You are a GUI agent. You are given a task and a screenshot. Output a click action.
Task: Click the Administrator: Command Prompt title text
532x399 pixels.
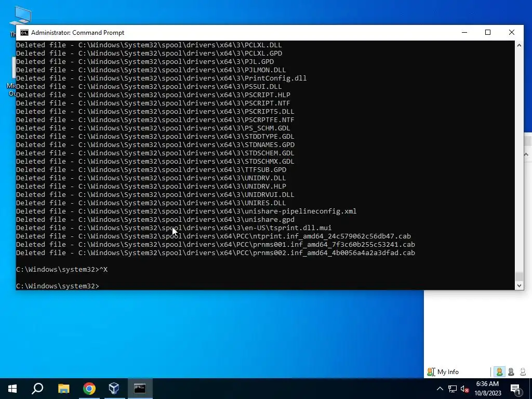click(x=78, y=33)
